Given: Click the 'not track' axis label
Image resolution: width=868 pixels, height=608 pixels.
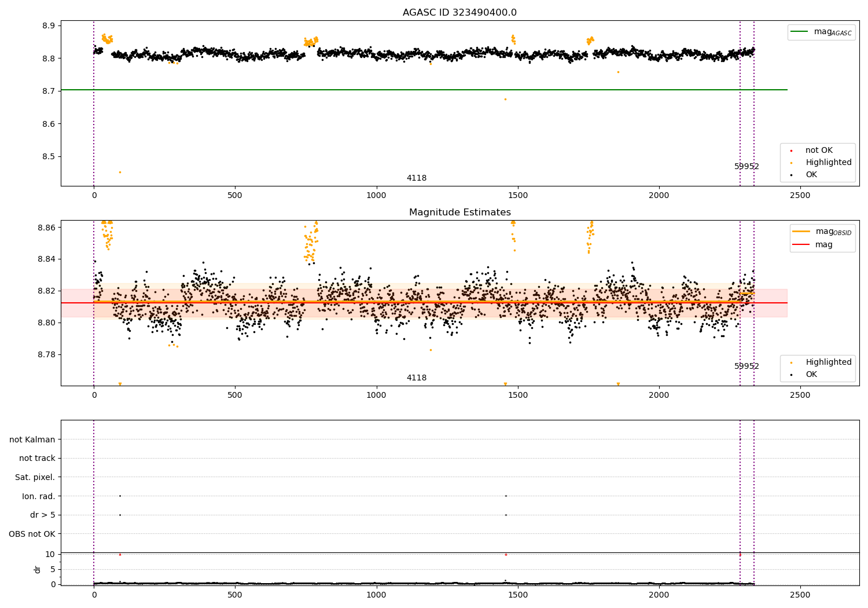Looking at the screenshot, I should click(x=37, y=459).
